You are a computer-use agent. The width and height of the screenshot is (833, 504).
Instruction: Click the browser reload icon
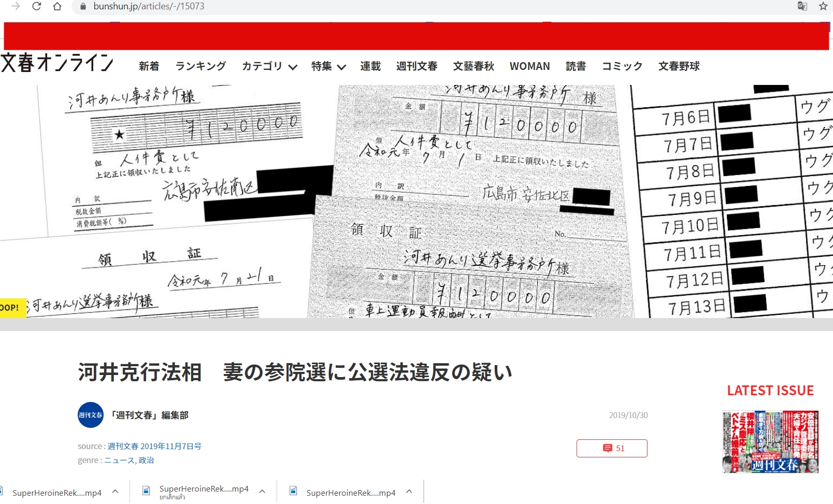36,6
